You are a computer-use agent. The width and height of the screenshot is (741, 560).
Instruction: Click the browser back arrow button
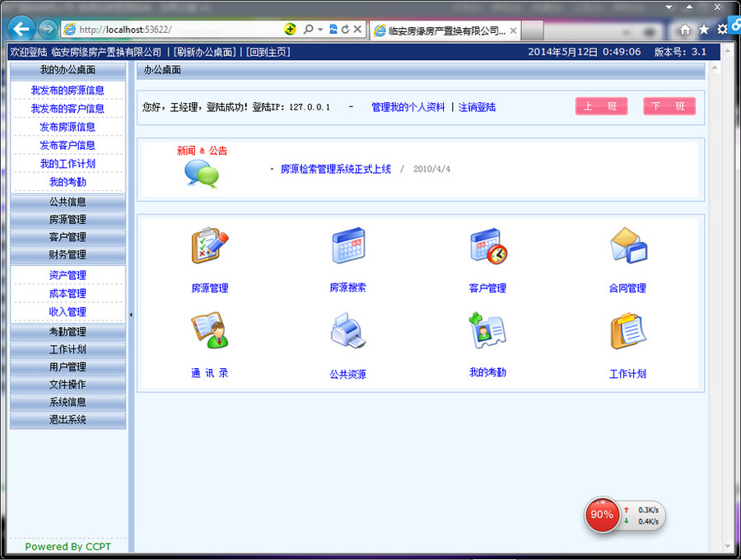pyautogui.click(x=21, y=30)
